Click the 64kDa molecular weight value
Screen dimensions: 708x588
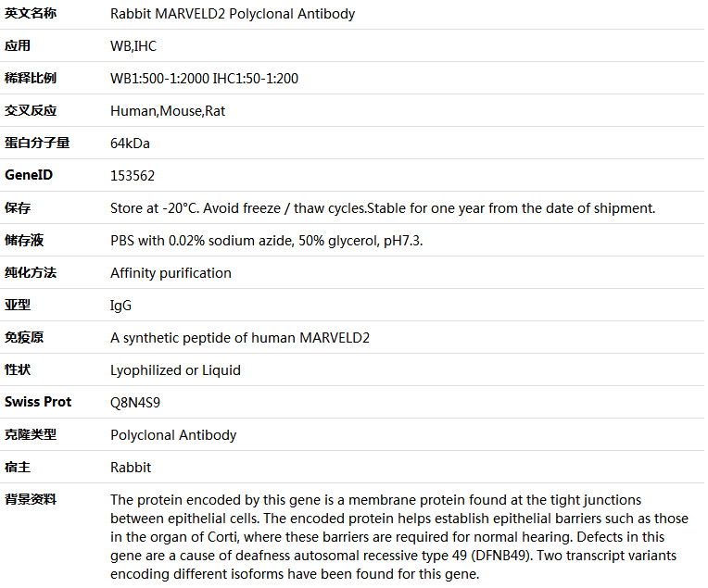(130, 144)
